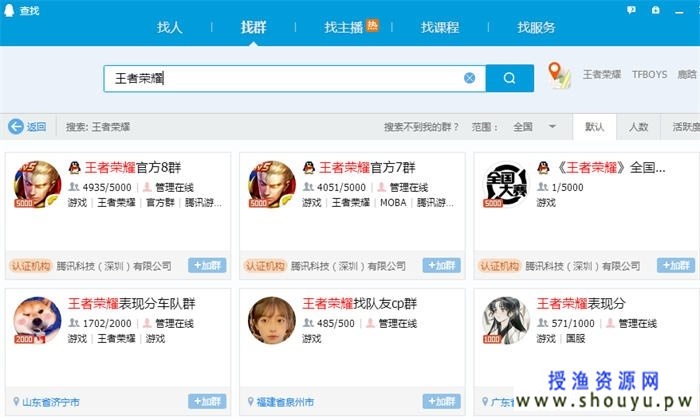
Task: Click the feedback icon in the title bar
Action: 630,9
